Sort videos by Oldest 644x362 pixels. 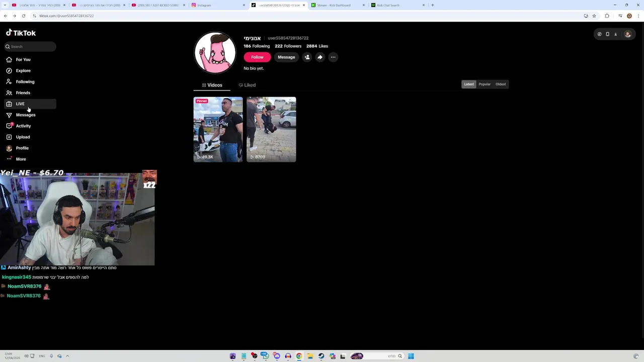(501, 84)
